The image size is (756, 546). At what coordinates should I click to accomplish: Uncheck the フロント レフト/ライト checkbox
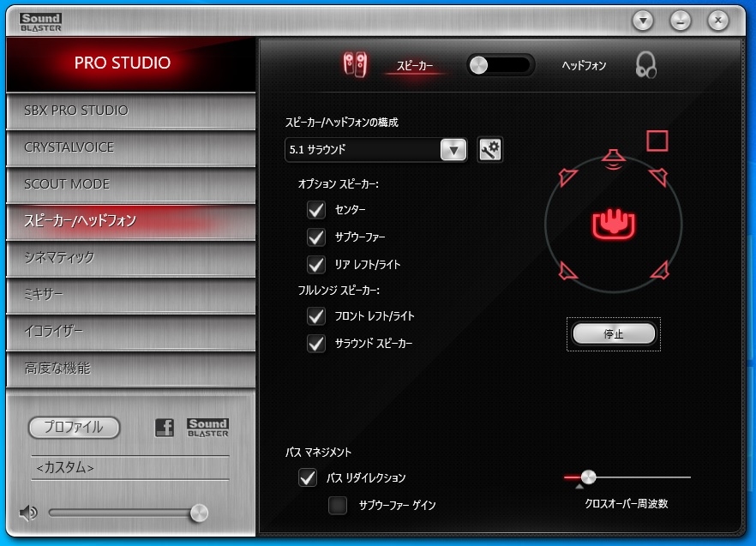pyautogui.click(x=316, y=316)
